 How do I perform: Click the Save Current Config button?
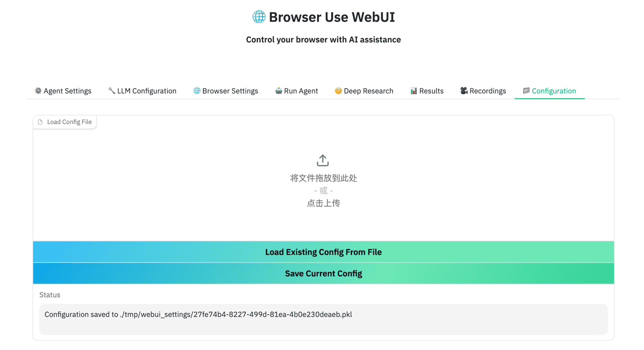324,273
